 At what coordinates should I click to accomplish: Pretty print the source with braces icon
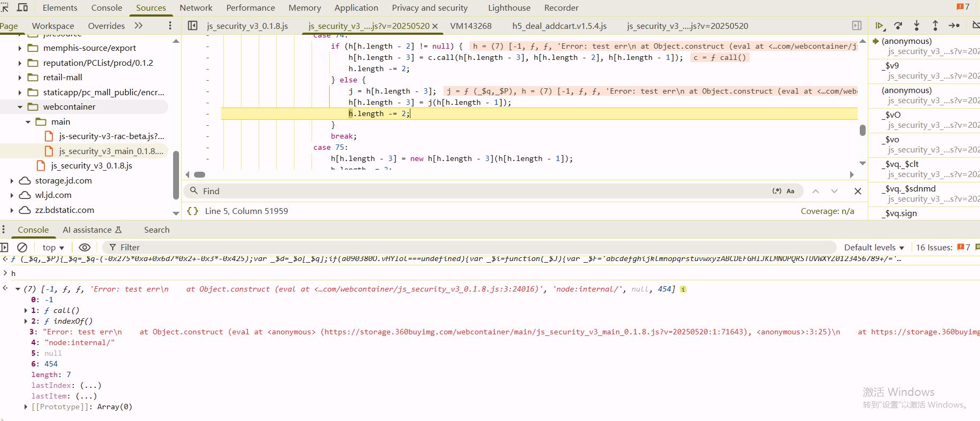pos(192,211)
